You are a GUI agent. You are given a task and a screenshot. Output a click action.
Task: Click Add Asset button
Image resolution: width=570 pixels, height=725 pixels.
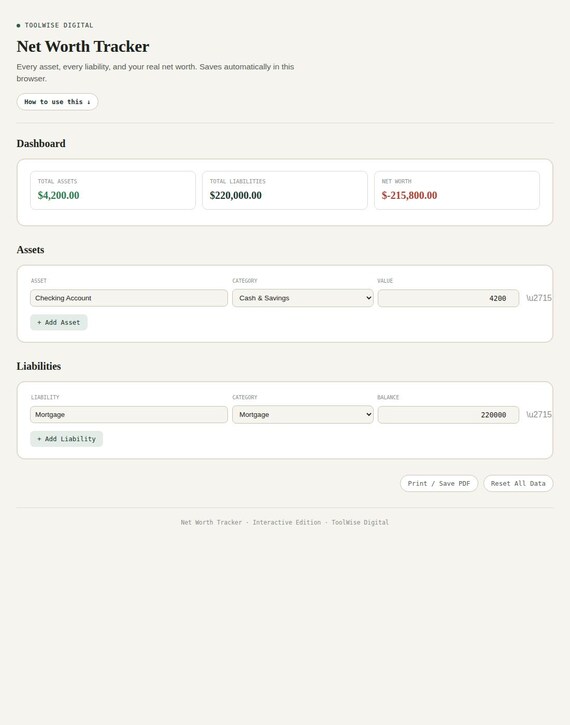coord(59,322)
